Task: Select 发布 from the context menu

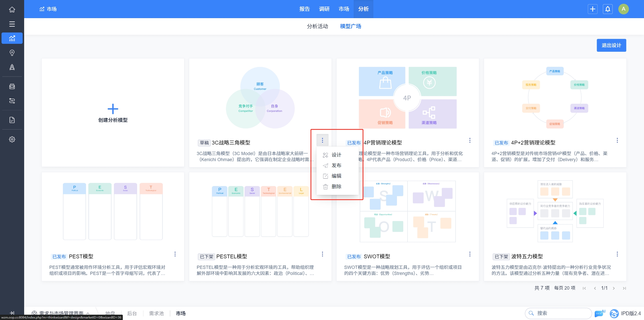Action: [336, 165]
